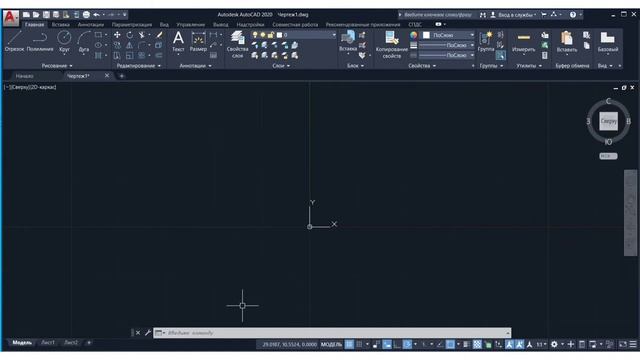Screen dimensions: 640x360
Task: Type in the command line input field
Action: point(332,333)
